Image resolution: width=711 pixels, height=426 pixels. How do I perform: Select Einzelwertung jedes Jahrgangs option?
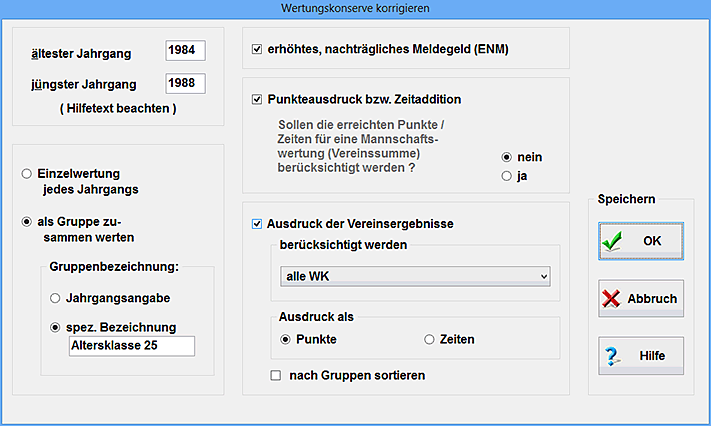click(x=26, y=173)
